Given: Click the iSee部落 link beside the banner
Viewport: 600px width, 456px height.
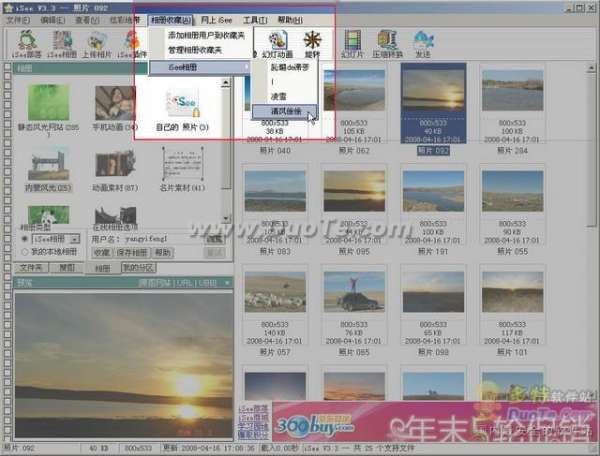Looking at the screenshot, I should pyautogui.click(x=253, y=409).
